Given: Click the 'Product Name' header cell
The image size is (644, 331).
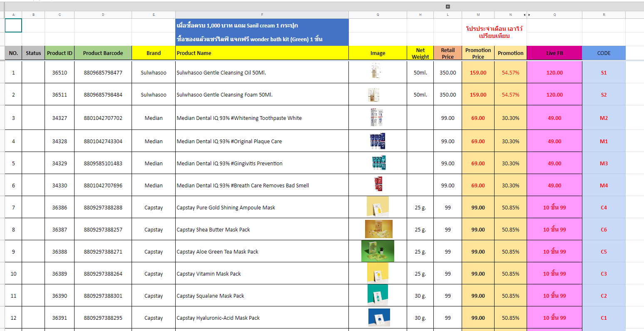Looking at the screenshot, I should 262,53.
